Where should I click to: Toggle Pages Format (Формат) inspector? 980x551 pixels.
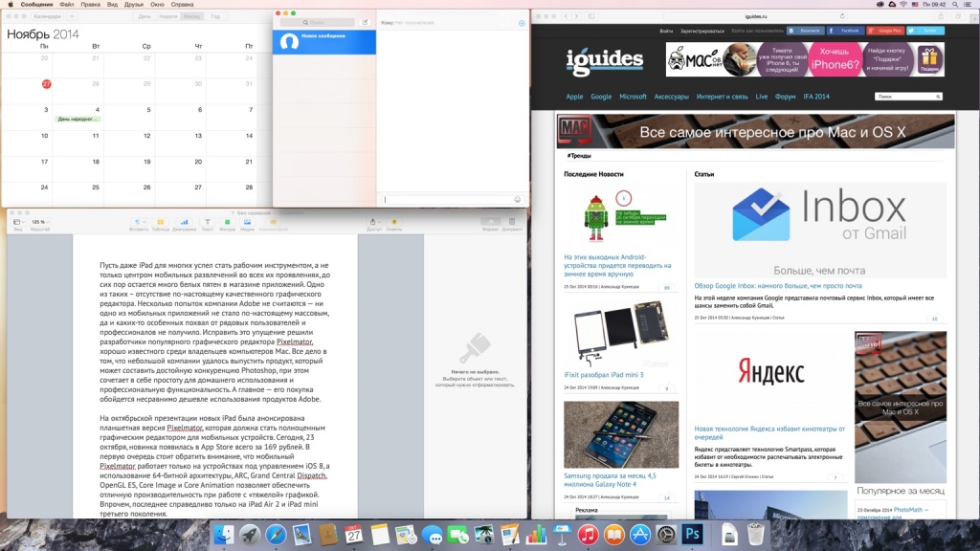point(491,224)
